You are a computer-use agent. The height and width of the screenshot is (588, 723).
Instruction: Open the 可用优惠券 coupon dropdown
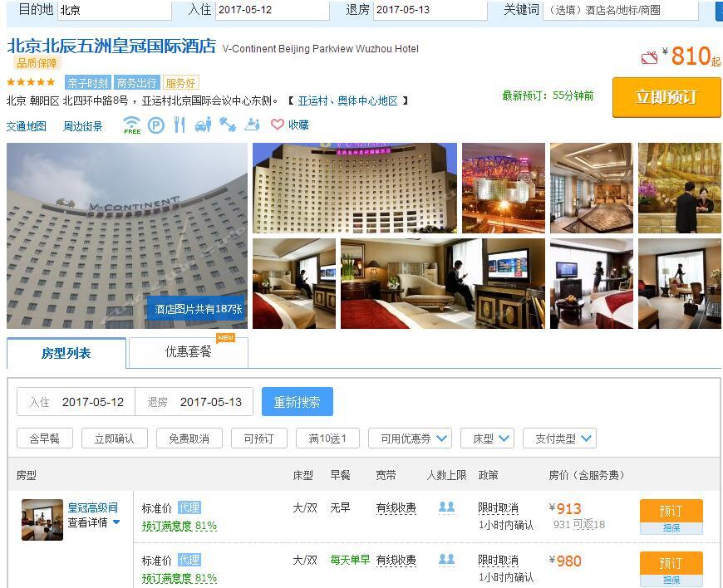pyautogui.click(x=410, y=439)
